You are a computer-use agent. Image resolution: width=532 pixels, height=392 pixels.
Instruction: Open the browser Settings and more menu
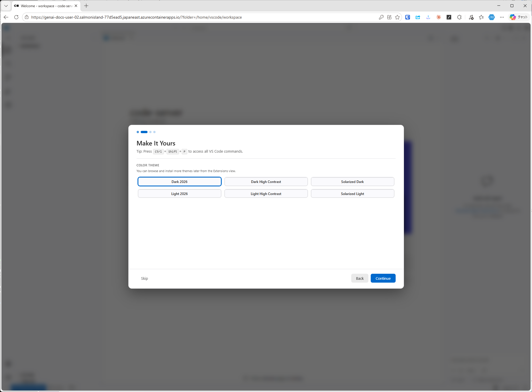click(x=502, y=17)
